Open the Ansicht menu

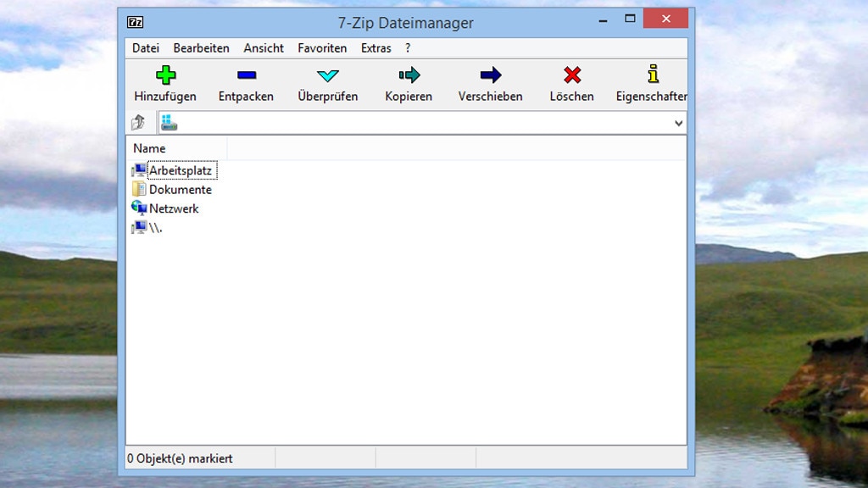[264, 48]
